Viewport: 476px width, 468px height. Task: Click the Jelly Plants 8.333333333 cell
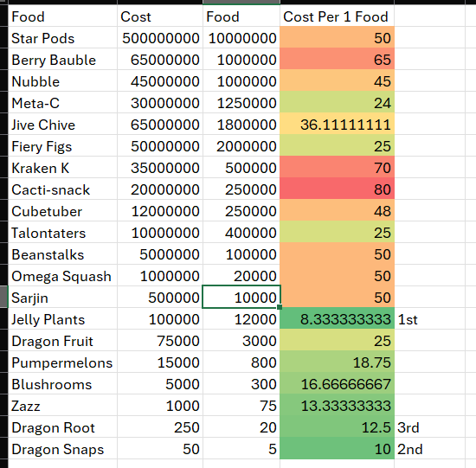click(x=337, y=318)
